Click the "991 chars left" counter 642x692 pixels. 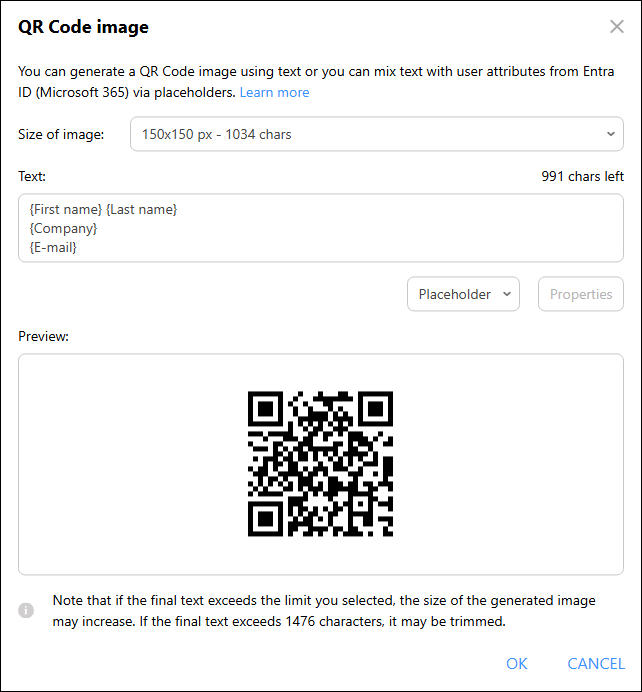[x=582, y=176]
